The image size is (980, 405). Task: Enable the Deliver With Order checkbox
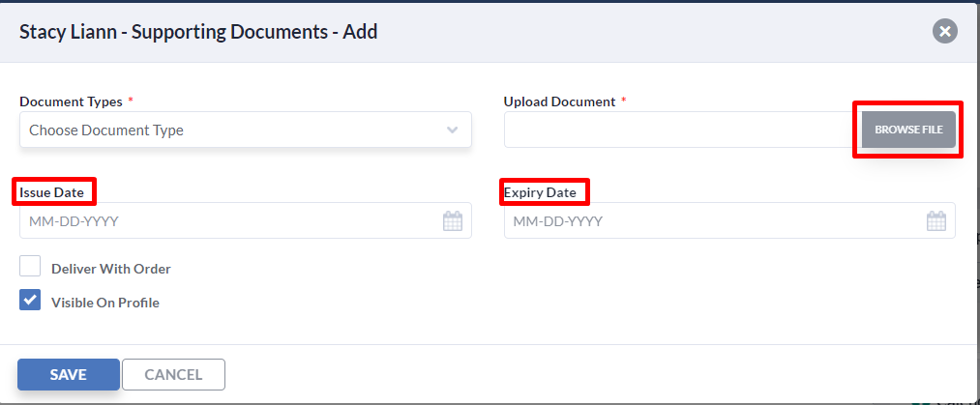coord(30,267)
